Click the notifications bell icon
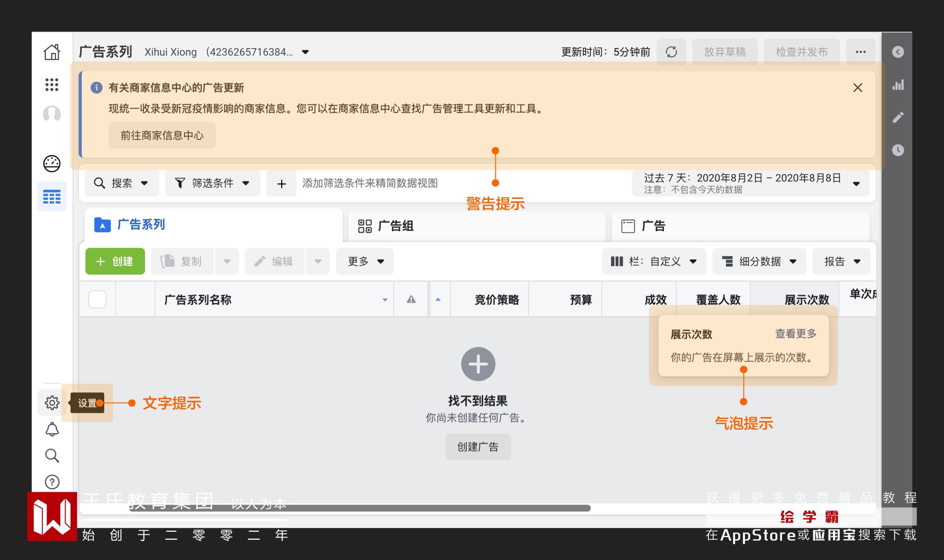The height and width of the screenshot is (560, 944). click(52, 429)
